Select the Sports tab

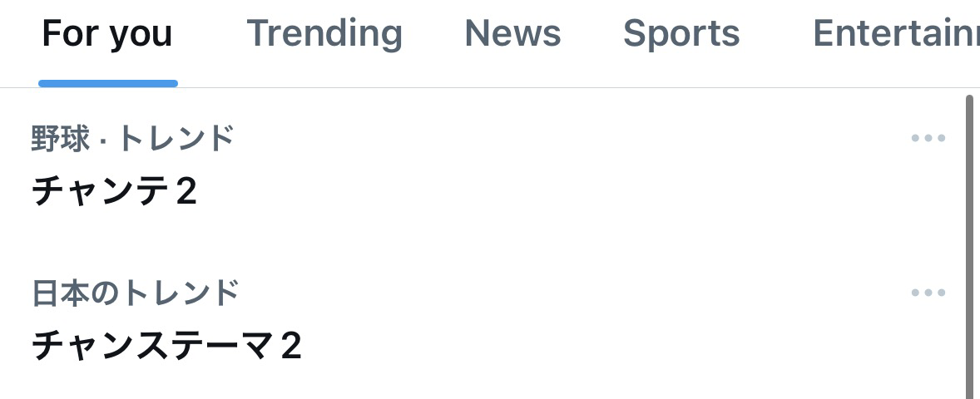tap(681, 34)
